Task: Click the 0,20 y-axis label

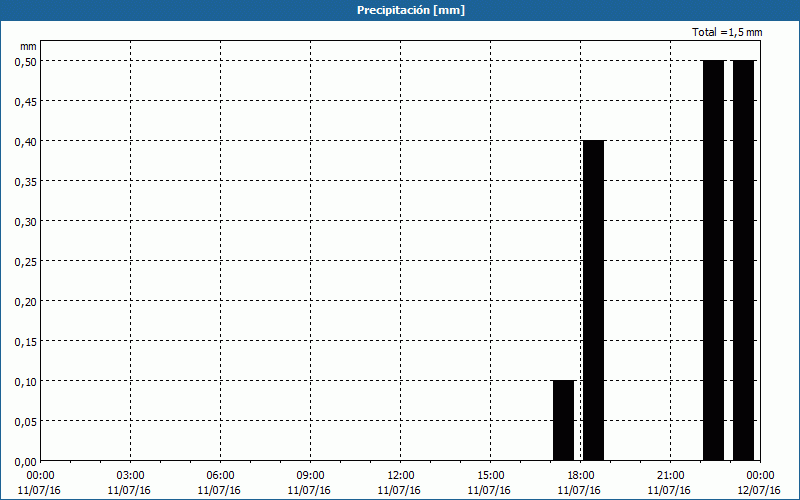Action: pyautogui.click(x=26, y=302)
